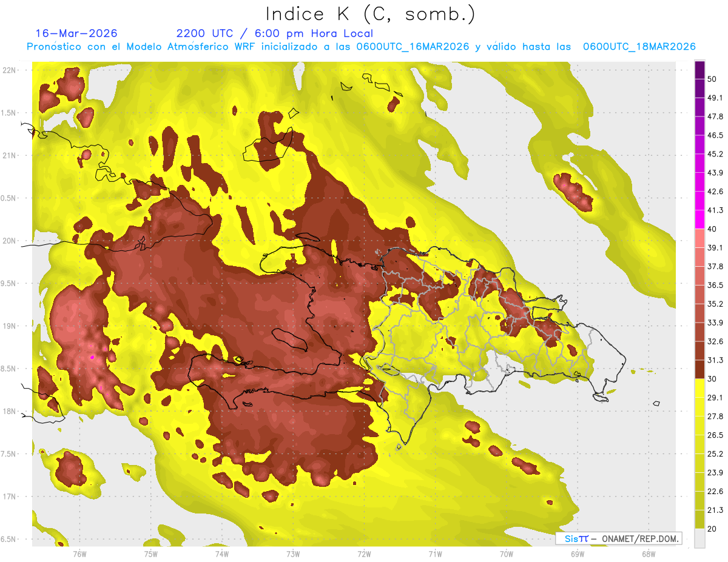This screenshot has height=562, width=728.
Task: Click the legend value '43.9'
Action: 715,173
